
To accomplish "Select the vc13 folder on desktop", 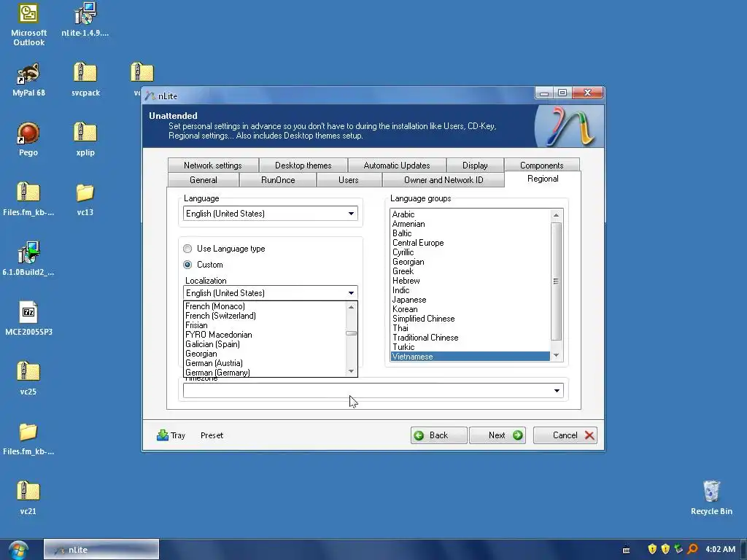I will [x=85, y=200].
